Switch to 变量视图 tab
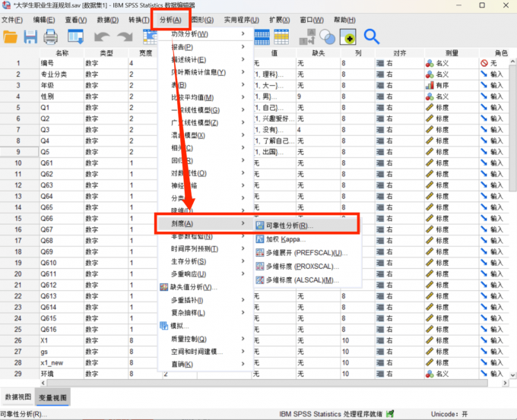This screenshot has height=420, width=517. 52,398
